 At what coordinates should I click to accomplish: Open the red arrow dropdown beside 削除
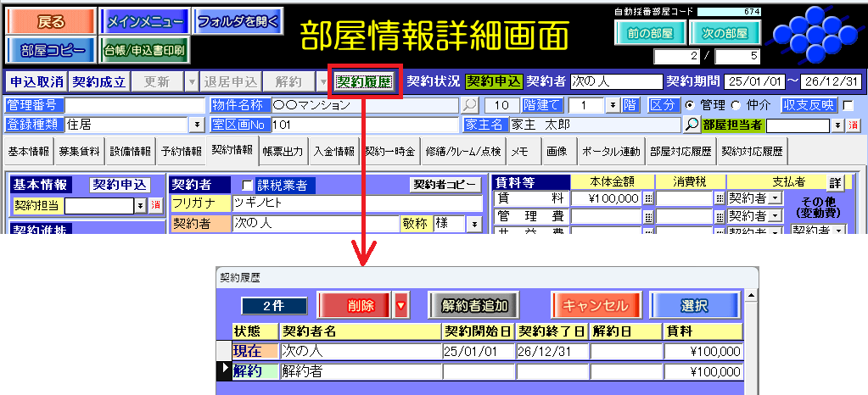coord(401,305)
